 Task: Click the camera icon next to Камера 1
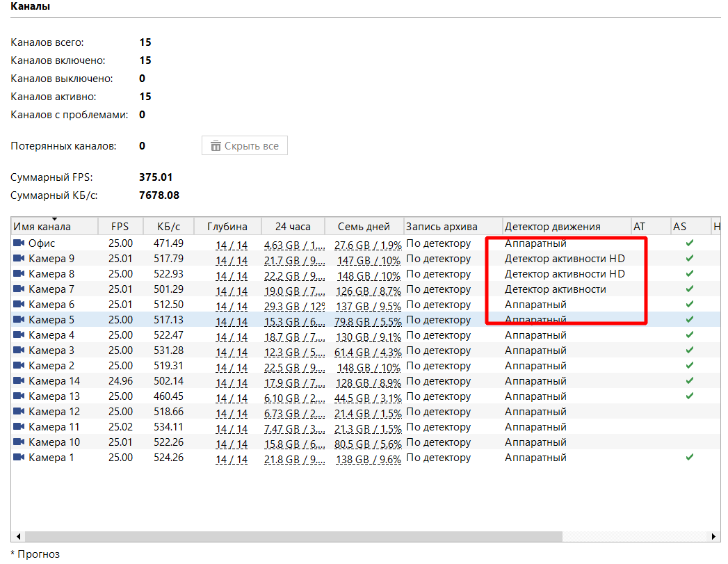pos(19,458)
